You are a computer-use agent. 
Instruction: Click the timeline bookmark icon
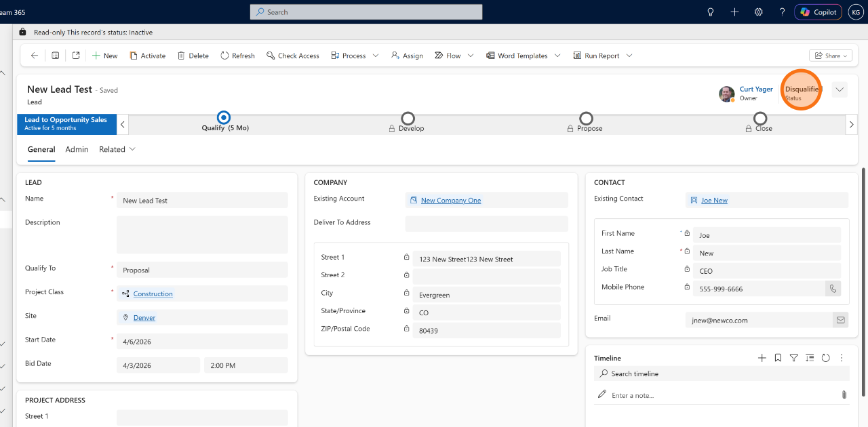coord(778,358)
